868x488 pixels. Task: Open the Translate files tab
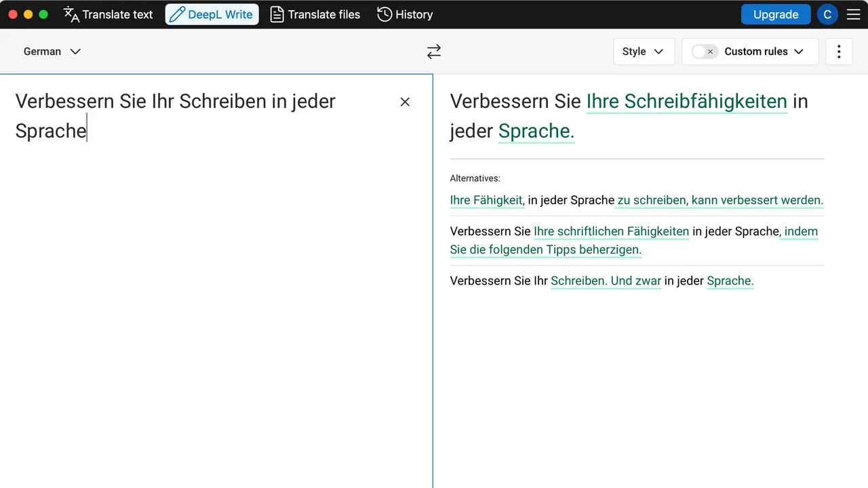coord(315,14)
